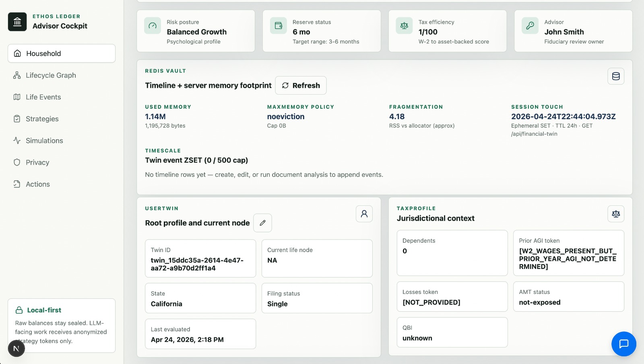Image resolution: width=644 pixels, height=364 pixels.
Task: Click the Reserve status wallet icon
Action: pyautogui.click(x=279, y=26)
